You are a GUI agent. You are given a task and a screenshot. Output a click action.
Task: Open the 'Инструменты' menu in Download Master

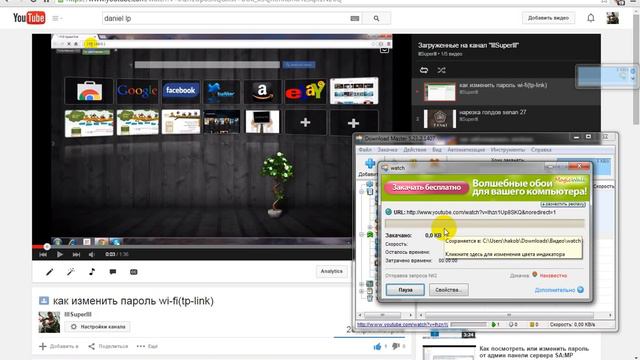click(x=508, y=150)
